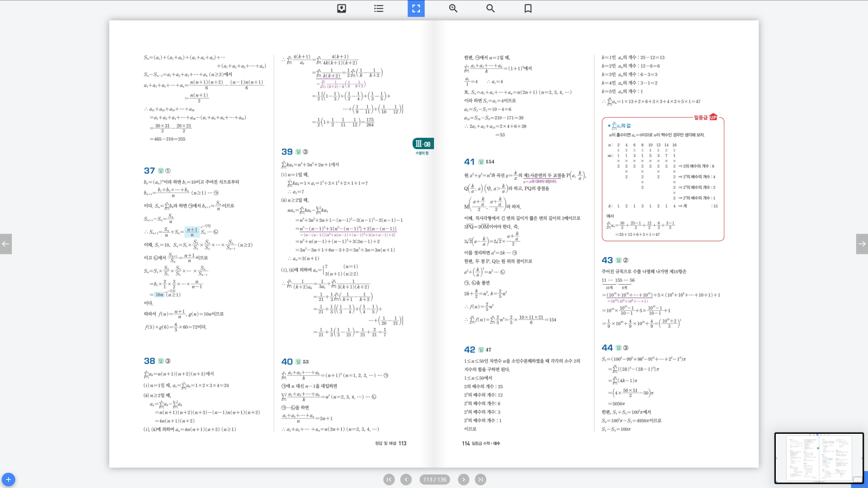The width and height of the screenshot is (868, 488).
Task: Click the download/save icon in top toolbar
Action: coord(341,9)
